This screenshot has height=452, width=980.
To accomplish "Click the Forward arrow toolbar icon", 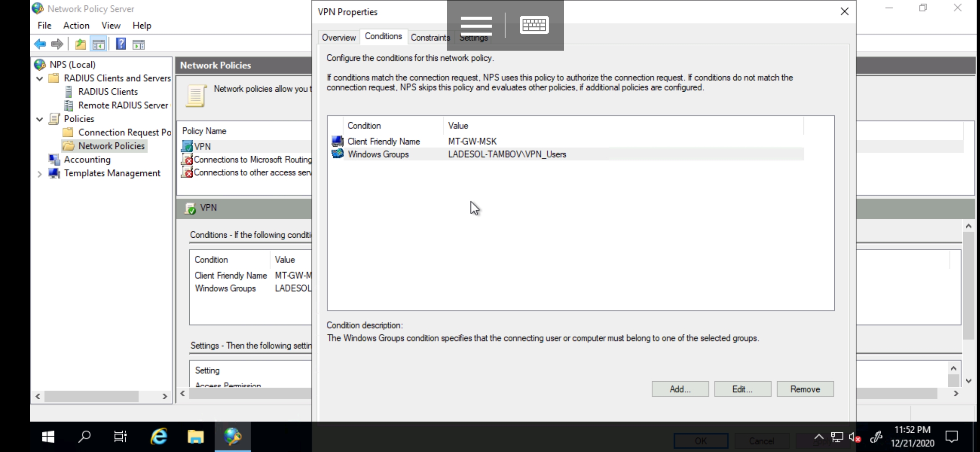I will (x=57, y=44).
